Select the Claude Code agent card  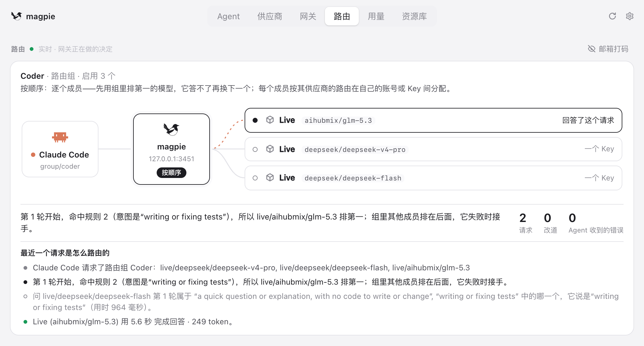60,149
